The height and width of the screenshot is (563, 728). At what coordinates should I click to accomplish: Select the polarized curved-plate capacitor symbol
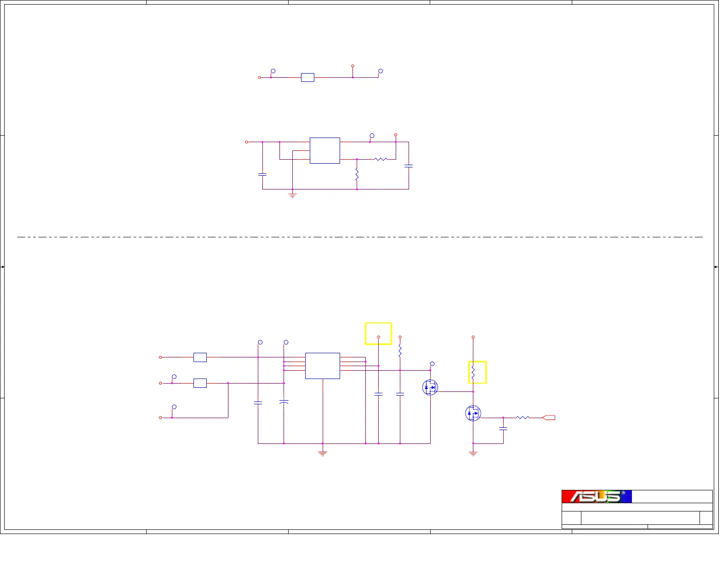[x=284, y=402]
